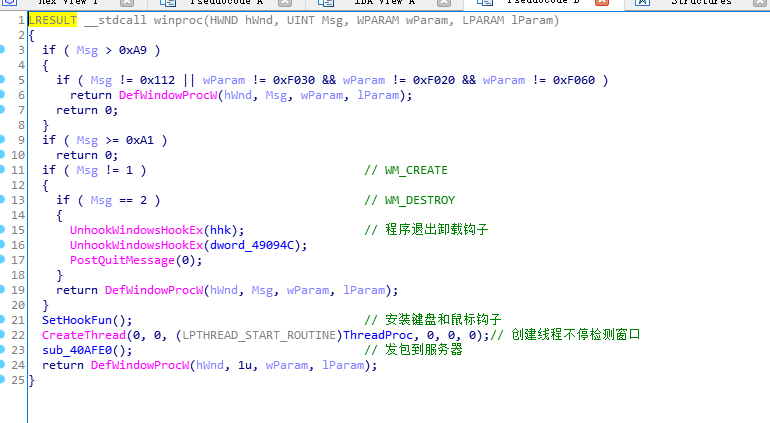
Task: Jump to ThreadProc routine reference
Action: pyautogui.click(x=378, y=335)
